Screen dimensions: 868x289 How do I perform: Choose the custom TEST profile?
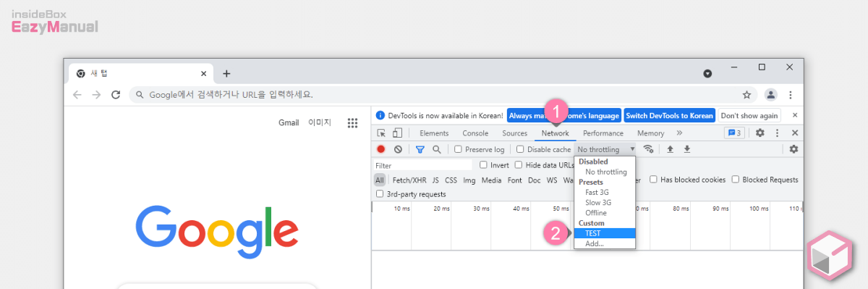pos(605,233)
